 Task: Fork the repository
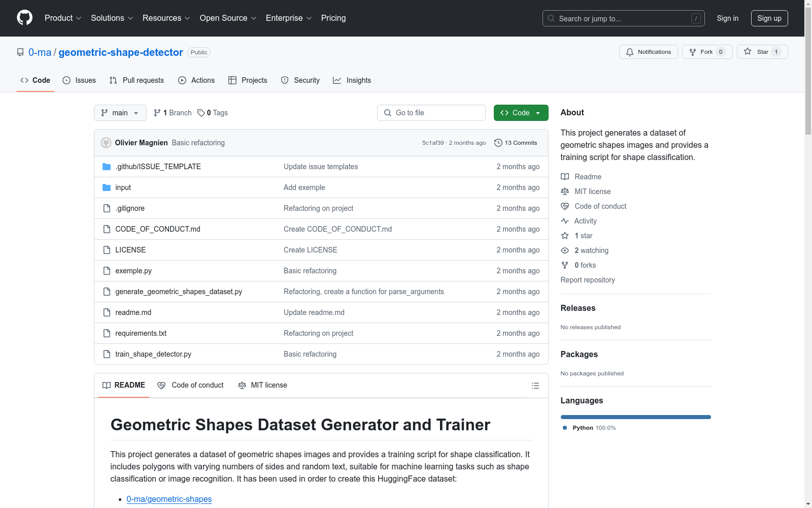point(707,52)
